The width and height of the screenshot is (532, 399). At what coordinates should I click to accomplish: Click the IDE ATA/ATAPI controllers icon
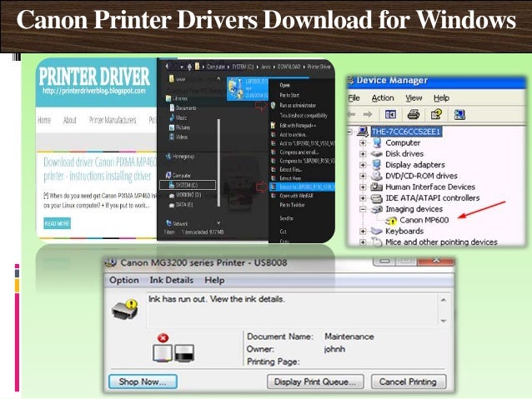pyautogui.click(x=377, y=198)
